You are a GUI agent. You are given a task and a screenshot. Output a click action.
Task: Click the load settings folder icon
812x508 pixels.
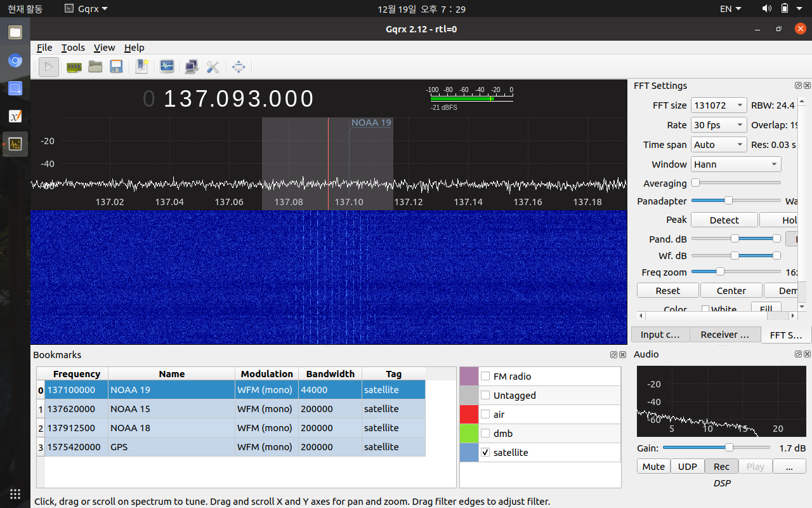pos(95,67)
